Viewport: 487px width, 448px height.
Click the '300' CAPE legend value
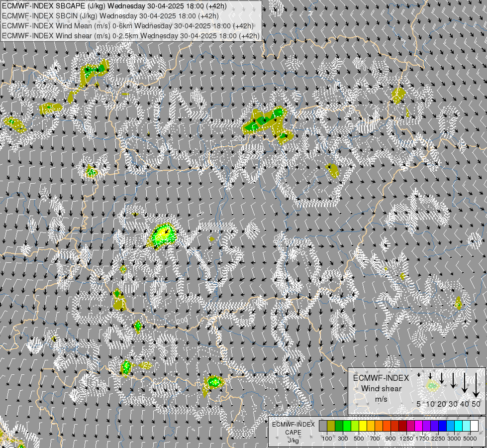343,439
